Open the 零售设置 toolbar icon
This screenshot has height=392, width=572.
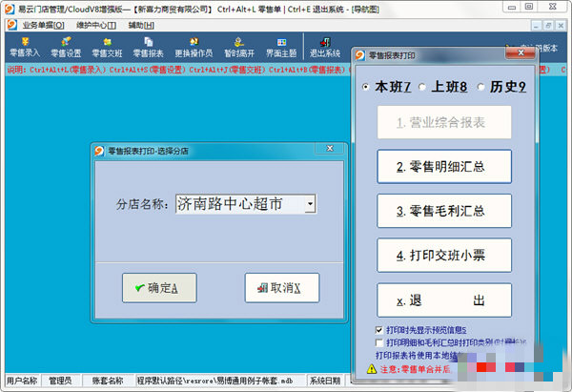pos(66,48)
